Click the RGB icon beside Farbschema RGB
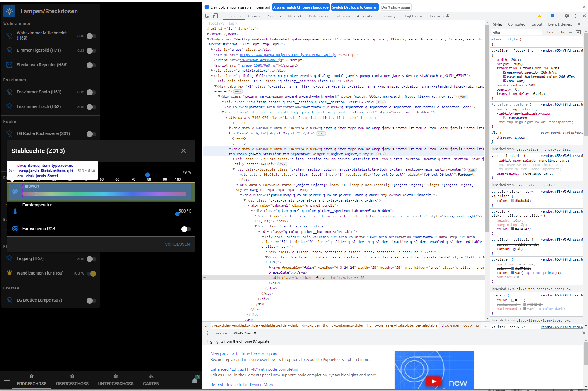 15,229
